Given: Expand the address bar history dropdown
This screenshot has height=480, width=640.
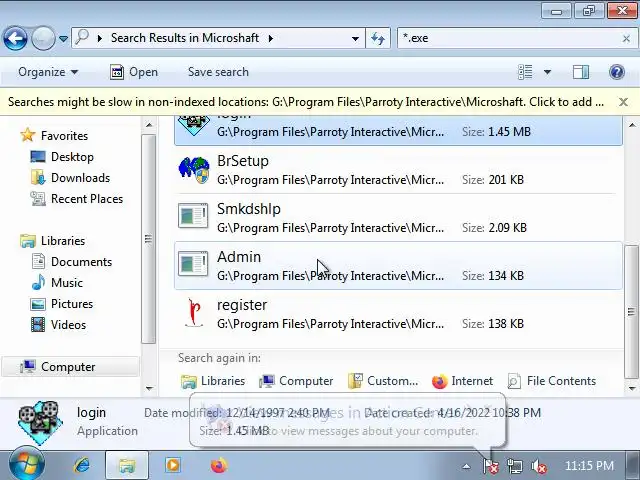Looking at the screenshot, I should 355,39.
